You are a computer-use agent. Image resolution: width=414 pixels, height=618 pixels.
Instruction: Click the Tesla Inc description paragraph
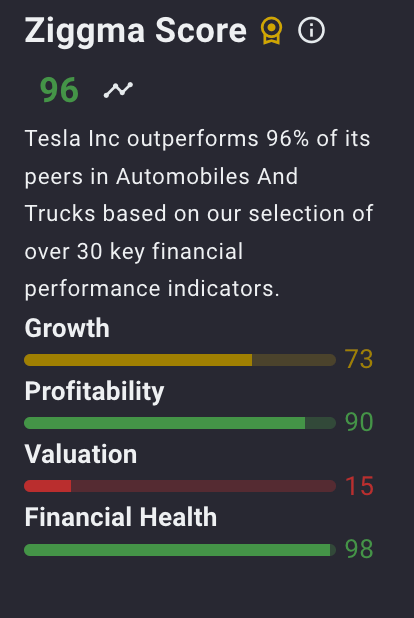[199, 214]
